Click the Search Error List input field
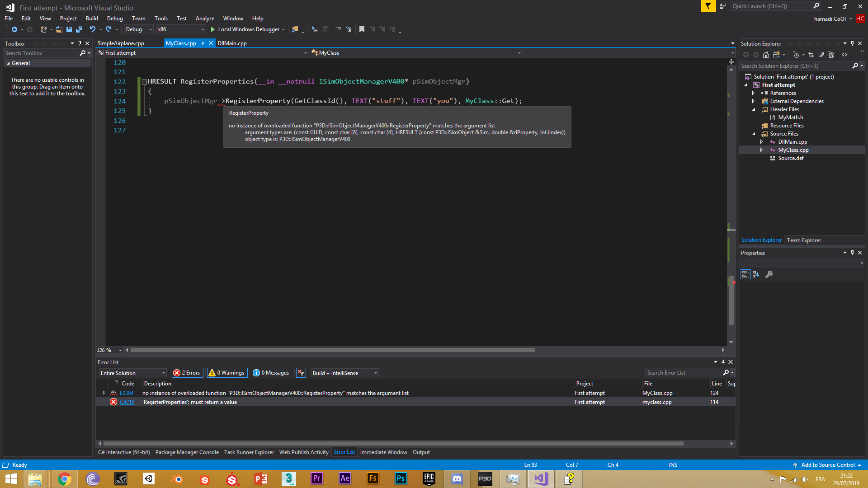The image size is (868, 488). (683, 373)
